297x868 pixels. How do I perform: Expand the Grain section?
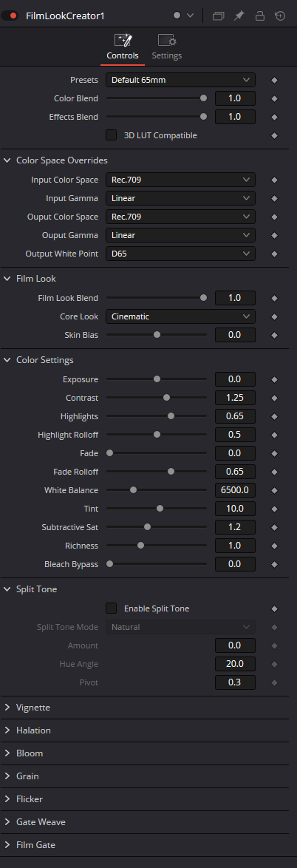coord(7,776)
